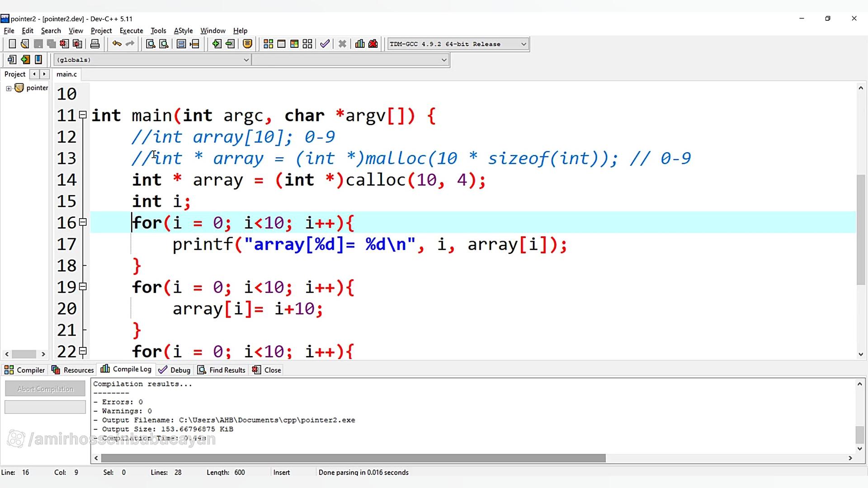Viewport: 868px width, 488px height.
Task: Click the Project panel tab
Action: 15,74
